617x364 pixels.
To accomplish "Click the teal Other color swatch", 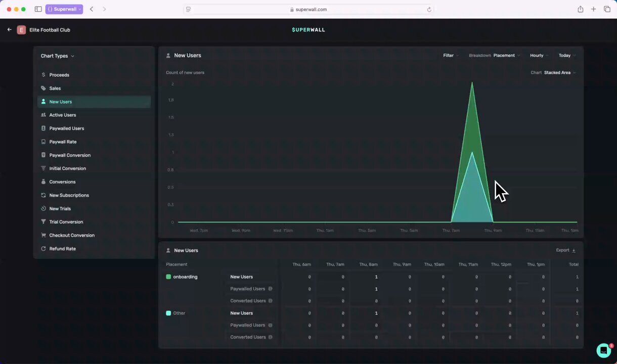I will pyautogui.click(x=168, y=313).
